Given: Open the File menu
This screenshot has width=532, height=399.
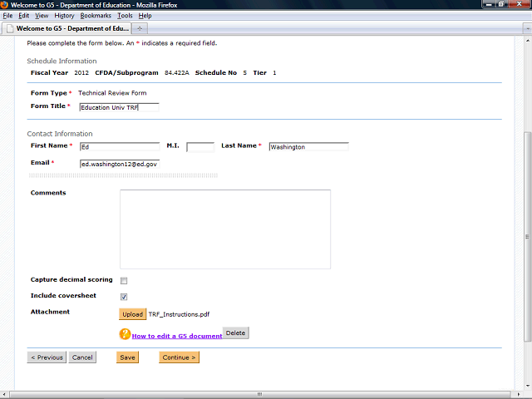Looking at the screenshot, I should click(7, 16).
